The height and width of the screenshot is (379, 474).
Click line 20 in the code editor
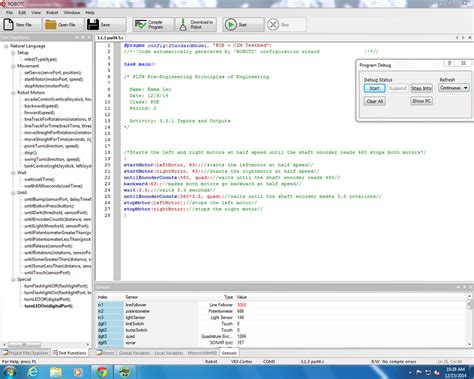point(218,165)
